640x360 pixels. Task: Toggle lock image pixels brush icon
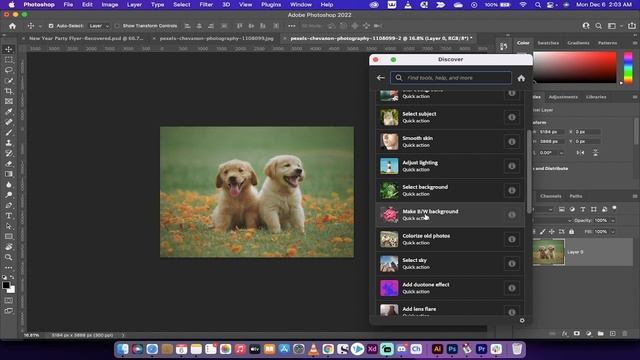pos(542,231)
